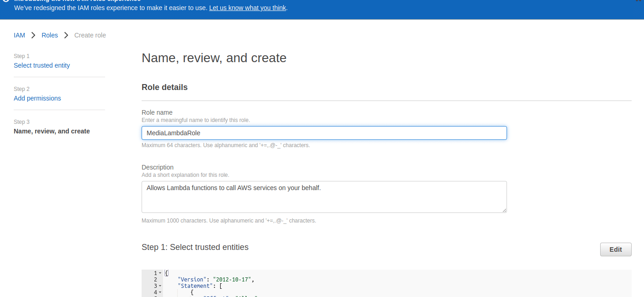Focus the Description text area
This screenshot has width=644, height=297.
pos(324,197)
